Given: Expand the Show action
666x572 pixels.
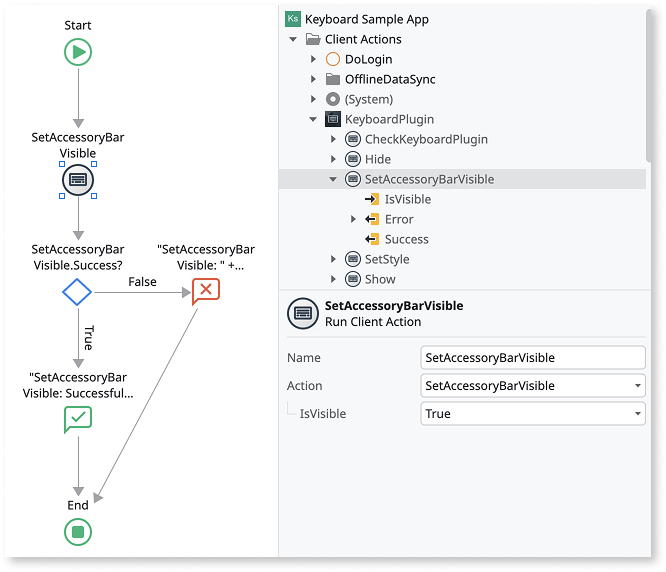Looking at the screenshot, I should click(x=333, y=279).
